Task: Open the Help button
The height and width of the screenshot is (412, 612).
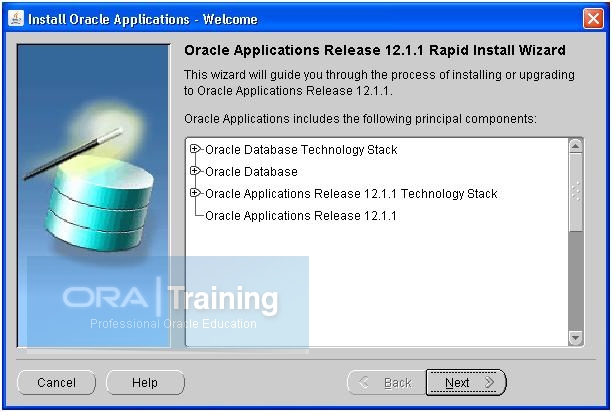Action: 145,382
